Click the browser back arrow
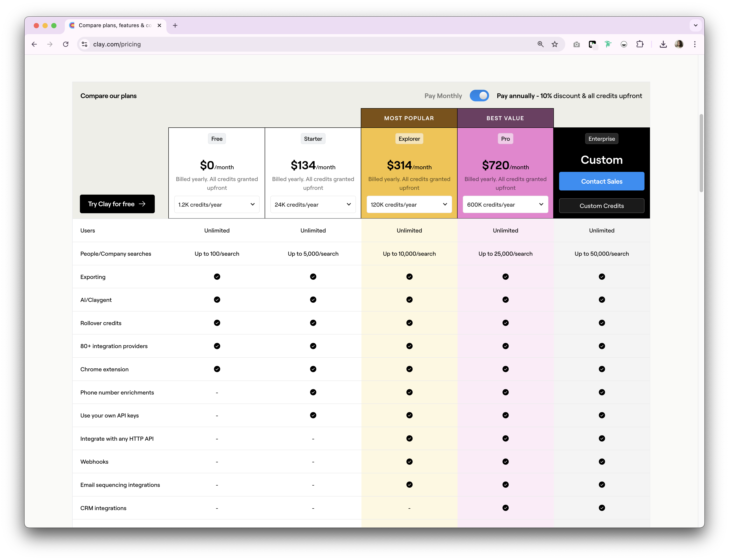This screenshot has width=729, height=560. point(34,44)
